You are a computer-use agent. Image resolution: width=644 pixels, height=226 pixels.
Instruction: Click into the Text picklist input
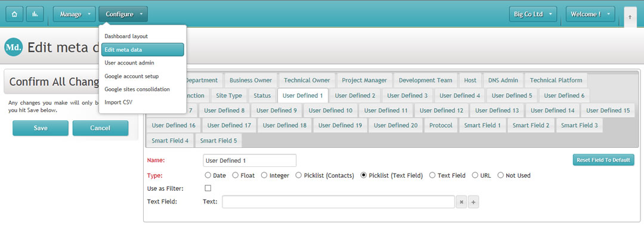339,202
